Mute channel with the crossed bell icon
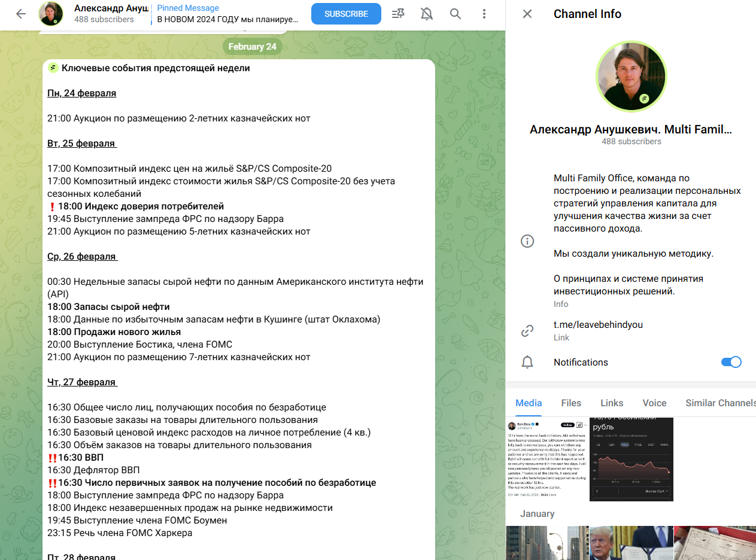 (427, 14)
